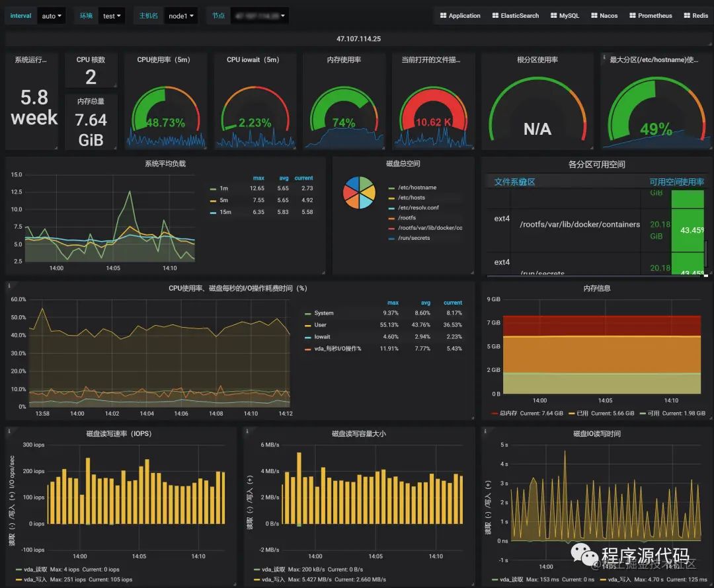Open the 根分区使用率 panel title menu
The height and width of the screenshot is (588, 714).
(537, 59)
